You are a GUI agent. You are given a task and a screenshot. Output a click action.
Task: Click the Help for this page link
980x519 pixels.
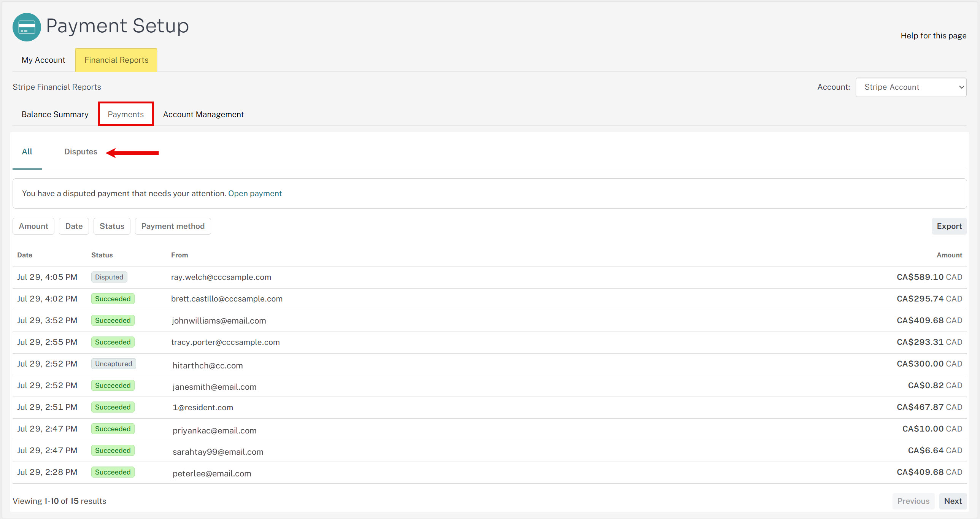click(933, 36)
